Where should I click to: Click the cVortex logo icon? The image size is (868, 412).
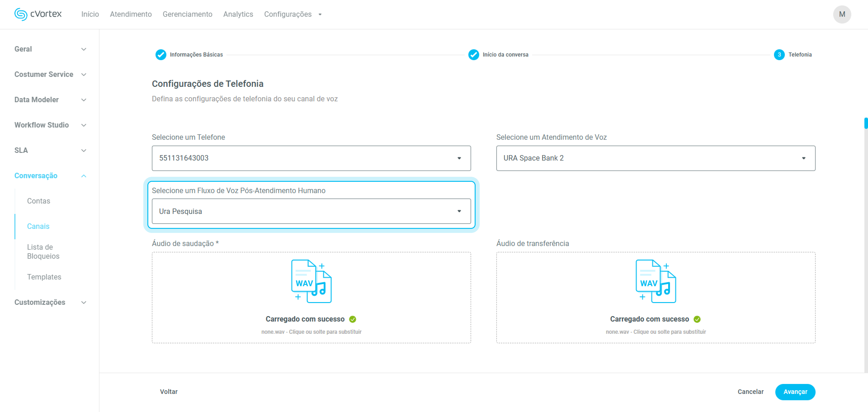click(x=21, y=14)
